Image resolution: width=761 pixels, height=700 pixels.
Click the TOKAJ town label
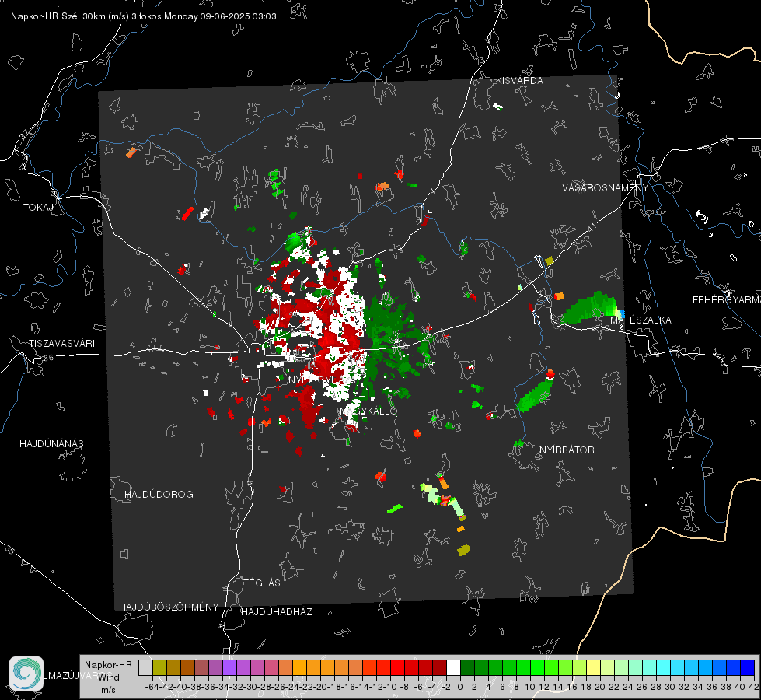tap(38, 208)
